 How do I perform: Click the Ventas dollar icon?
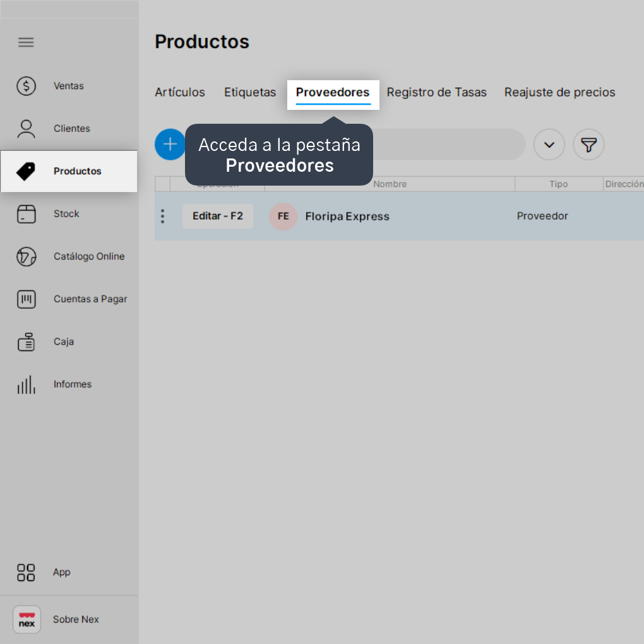[x=27, y=86]
